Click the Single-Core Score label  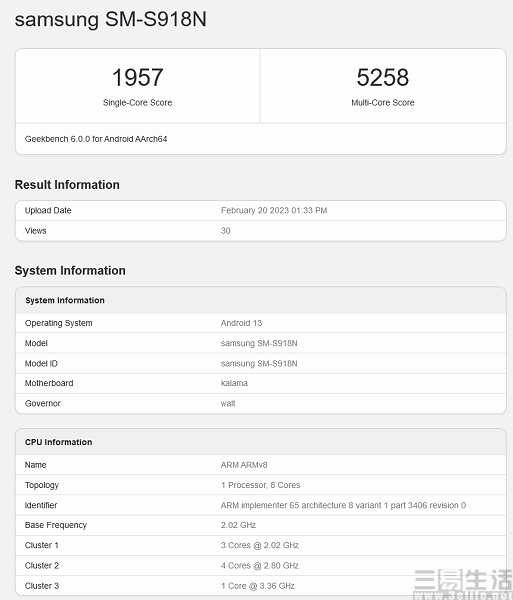pyautogui.click(x=137, y=103)
